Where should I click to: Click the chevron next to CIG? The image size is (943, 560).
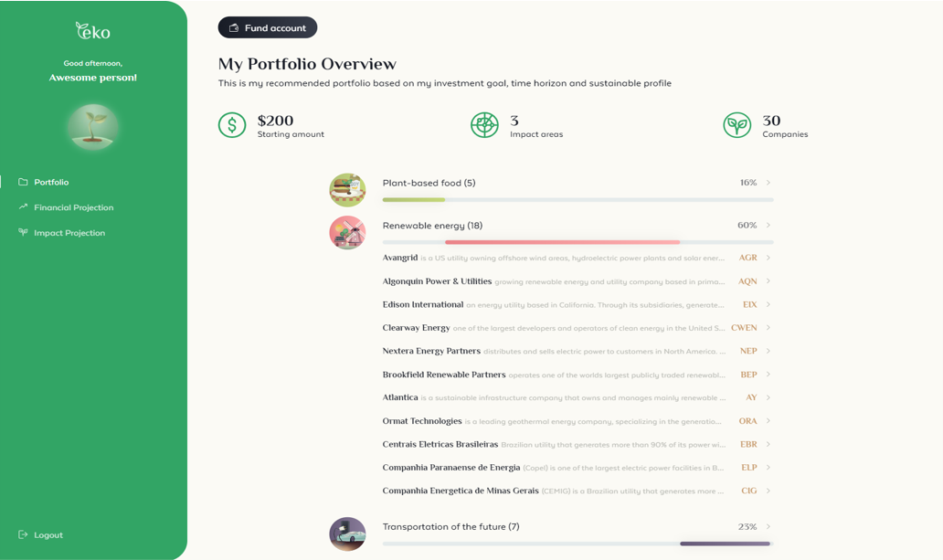coord(768,491)
